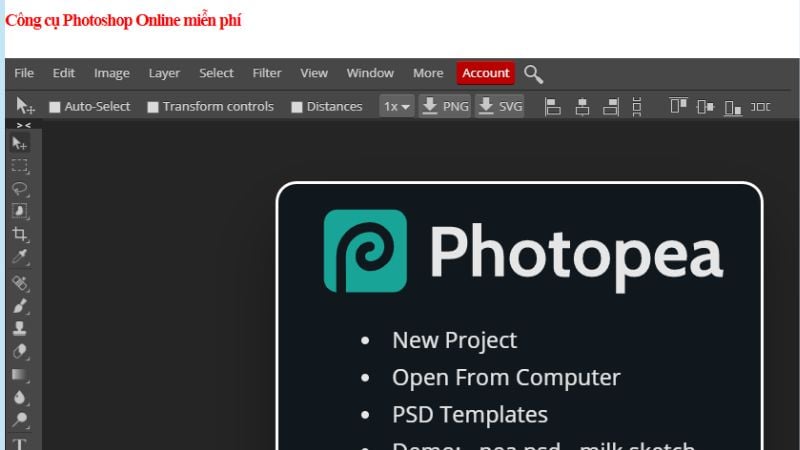This screenshot has height=450, width=800.
Task: Download as SVG button
Action: (x=499, y=107)
